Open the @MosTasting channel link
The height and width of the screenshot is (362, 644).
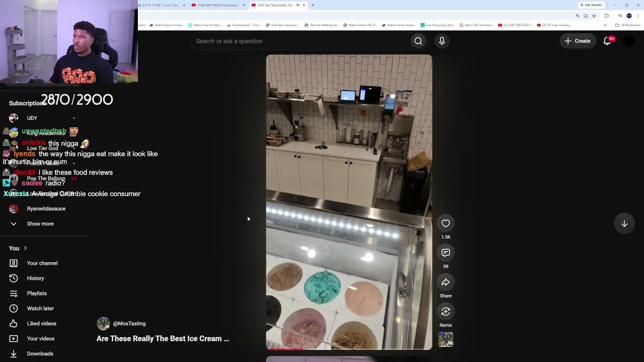click(x=129, y=324)
